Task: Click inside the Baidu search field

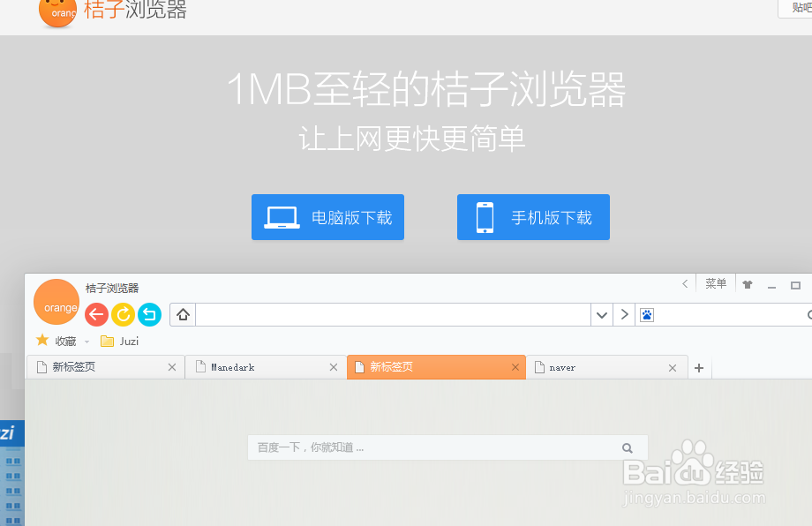Action: pos(424,447)
